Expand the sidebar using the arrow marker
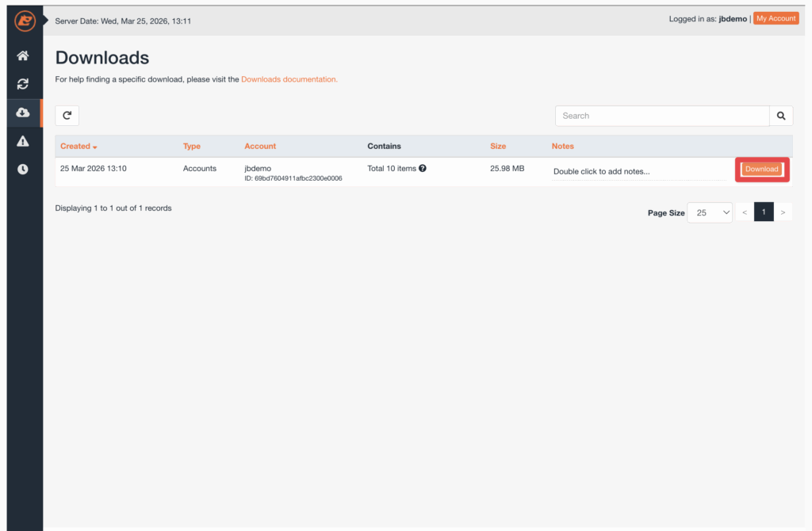This screenshot has width=812, height=531. coord(46,20)
